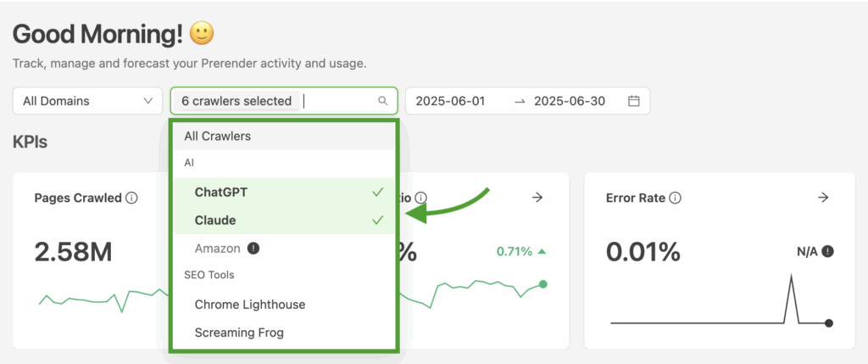Screen dimensions: 868x364
Task: Click the arrow on the middle KPI card
Action: click(537, 197)
